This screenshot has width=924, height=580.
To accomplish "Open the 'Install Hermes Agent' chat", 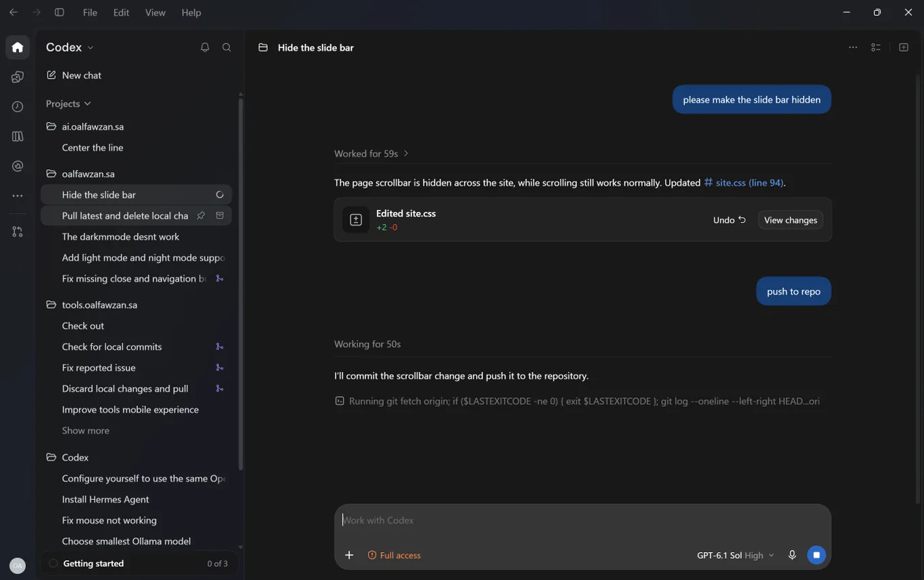I will pos(136,499).
